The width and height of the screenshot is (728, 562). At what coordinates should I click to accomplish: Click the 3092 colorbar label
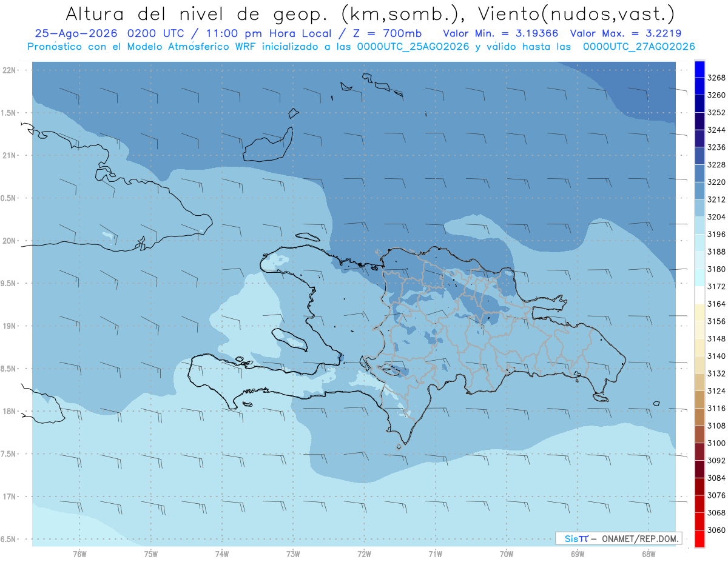716,460
